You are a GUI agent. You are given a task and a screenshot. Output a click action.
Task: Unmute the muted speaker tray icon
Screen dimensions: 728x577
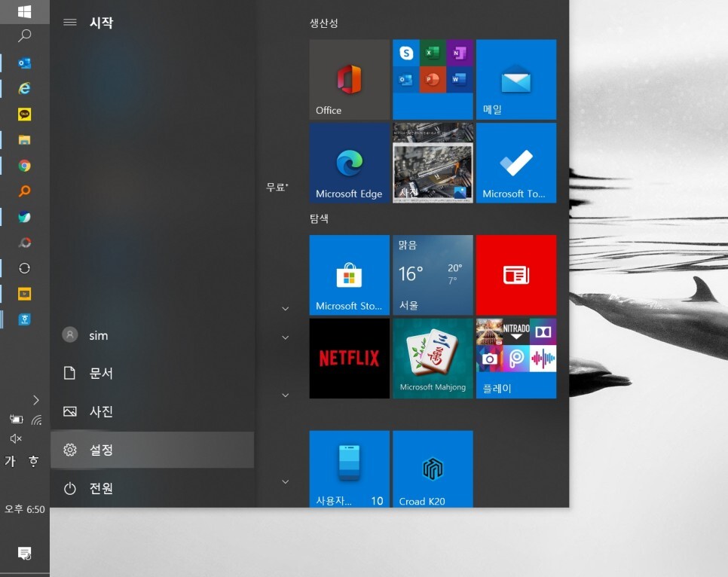[16, 438]
